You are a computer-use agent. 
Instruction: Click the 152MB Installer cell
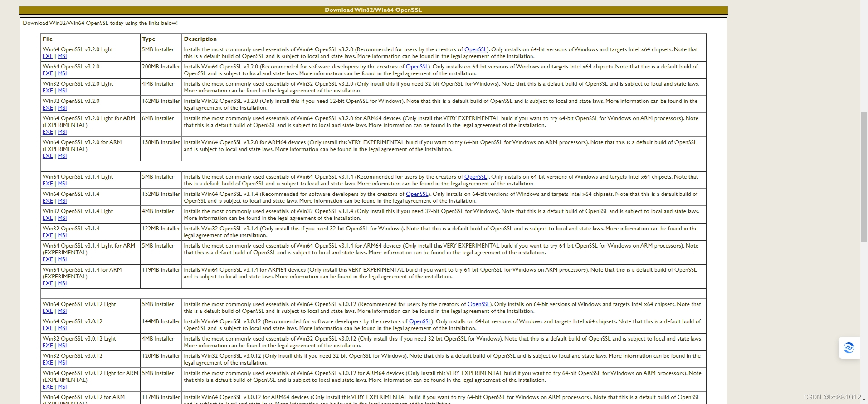[x=161, y=197]
